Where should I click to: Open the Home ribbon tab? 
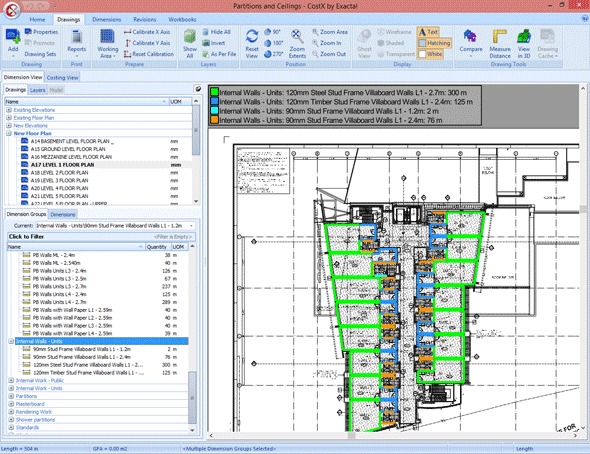(37, 20)
